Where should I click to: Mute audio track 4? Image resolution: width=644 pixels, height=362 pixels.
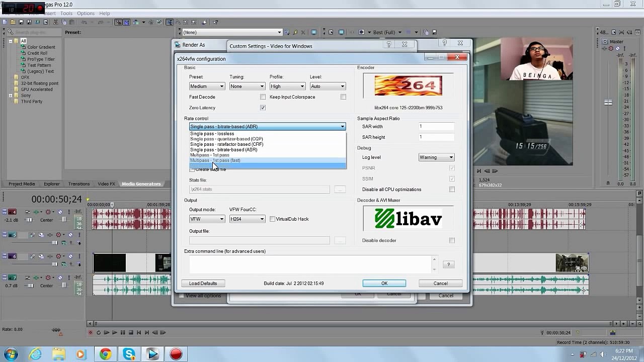tap(60, 212)
